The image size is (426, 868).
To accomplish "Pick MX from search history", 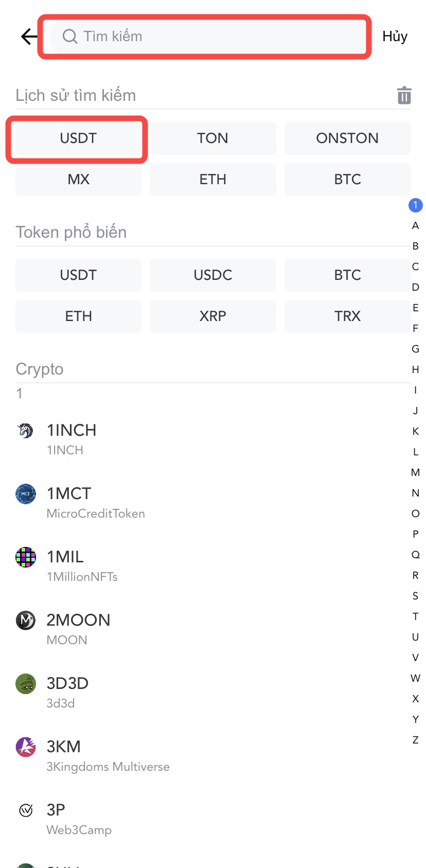I will [78, 179].
